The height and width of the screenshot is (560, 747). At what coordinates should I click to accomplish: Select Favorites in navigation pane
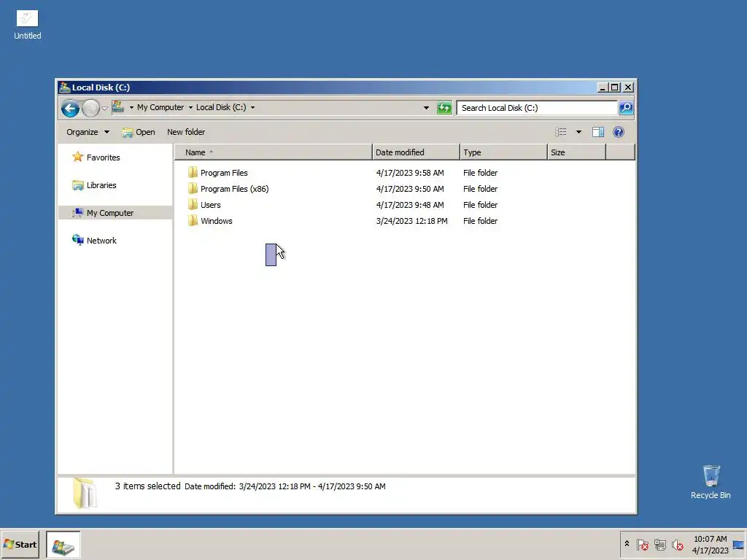coord(96,157)
